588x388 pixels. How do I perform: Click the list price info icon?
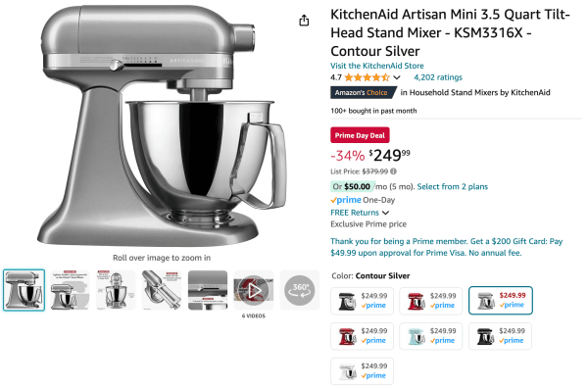(x=393, y=171)
